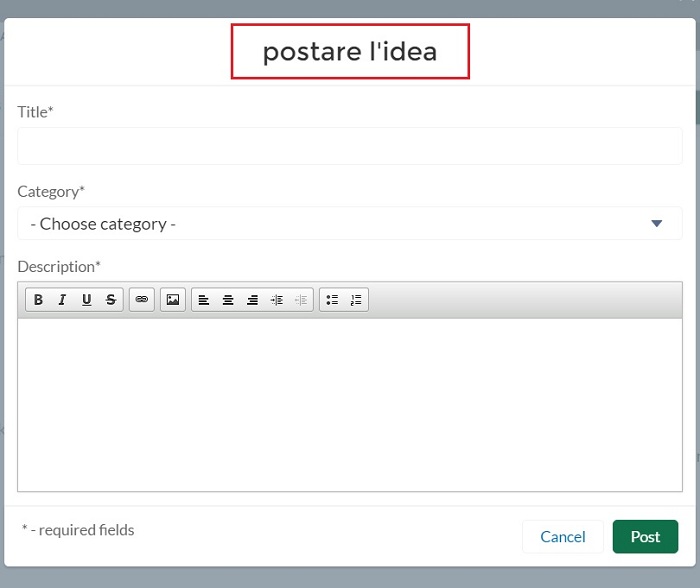Apply bold formatting in the description editor
700x588 pixels.
[x=38, y=300]
